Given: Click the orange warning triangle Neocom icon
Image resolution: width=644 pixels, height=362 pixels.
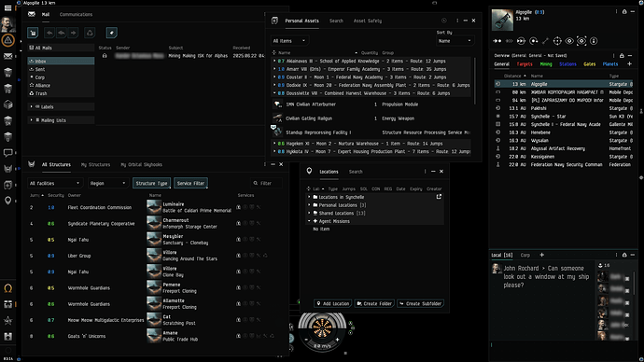Looking at the screenshot, I should coord(7,40).
